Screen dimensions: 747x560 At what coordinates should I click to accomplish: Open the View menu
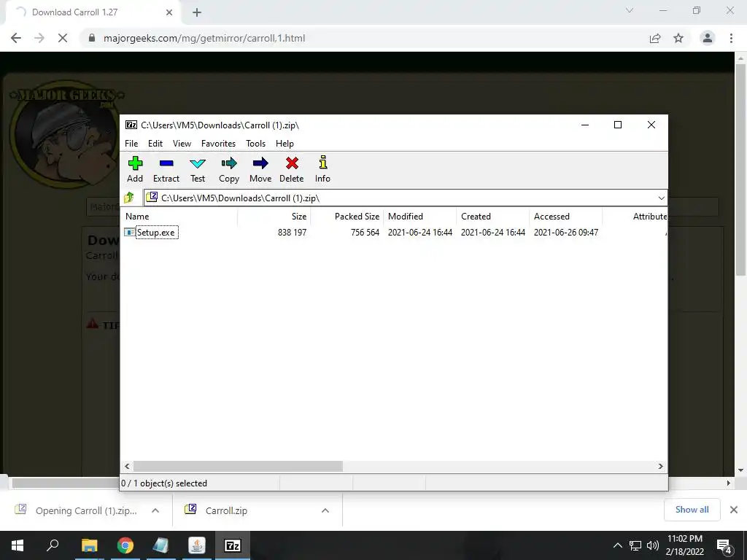click(x=182, y=144)
